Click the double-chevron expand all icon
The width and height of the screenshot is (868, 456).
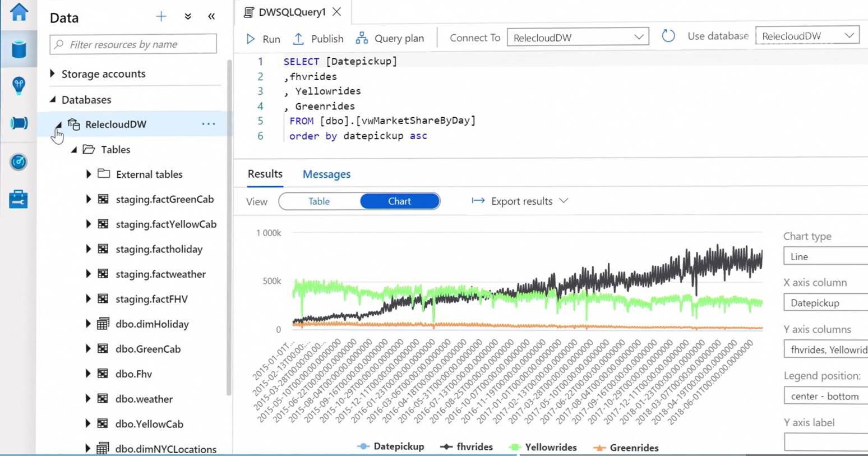pos(188,16)
